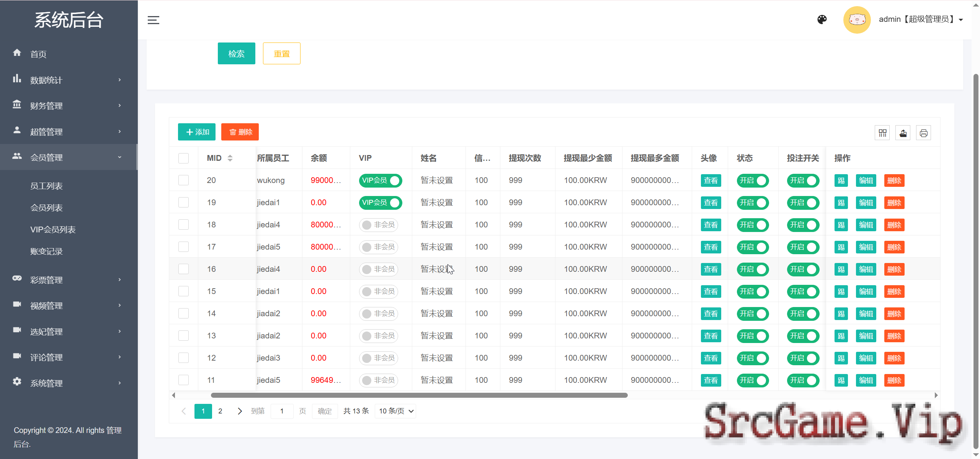Check the row checkbox for MID 16
The height and width of the screenshot is (459, 980).
point(184,269)
